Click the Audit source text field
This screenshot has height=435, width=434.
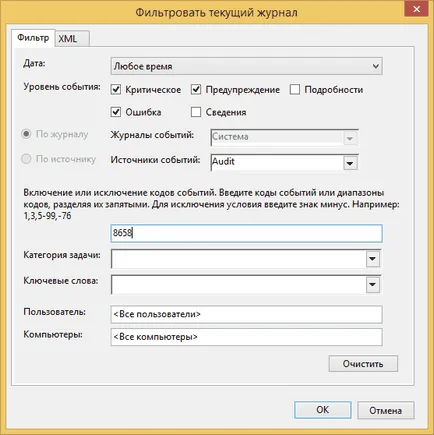click(x=277, y=162)
